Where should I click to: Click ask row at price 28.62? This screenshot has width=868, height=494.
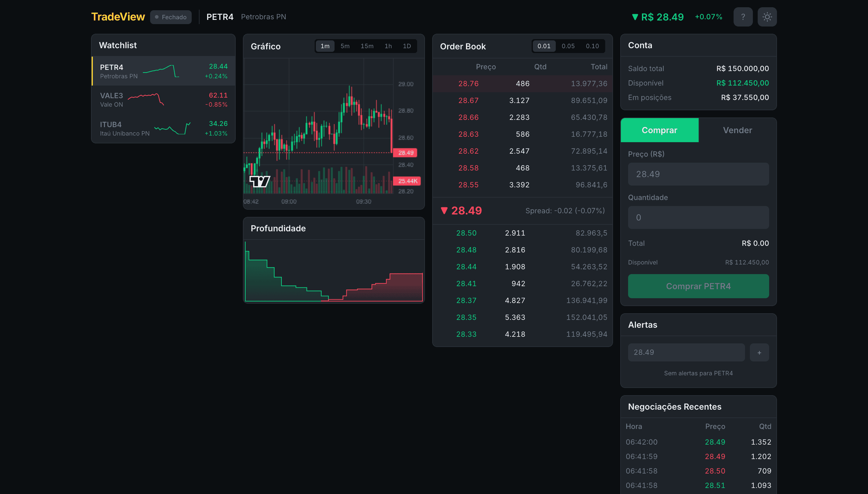coord(522,151)
